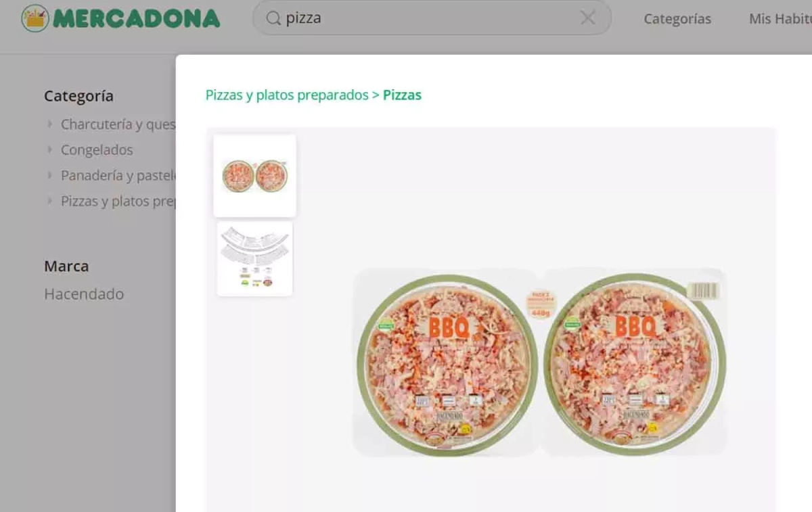Screen dimensions: 812x512
Task: Expand the Congelados category arrow
Action: point(49,149)
